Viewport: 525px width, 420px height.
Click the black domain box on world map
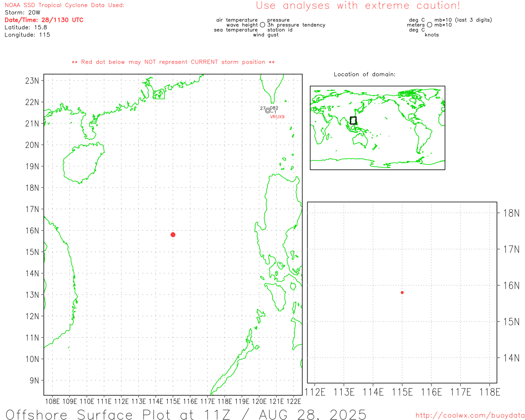point(353,121)
